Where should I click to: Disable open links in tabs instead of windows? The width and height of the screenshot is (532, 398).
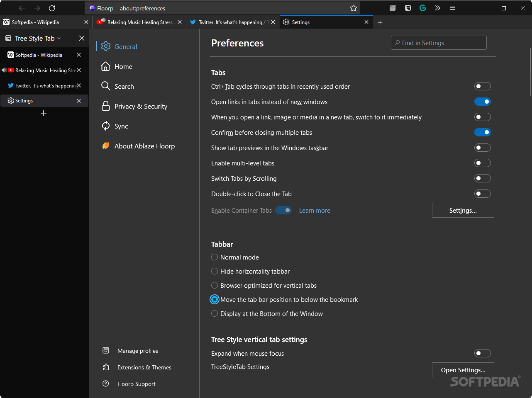483,102
